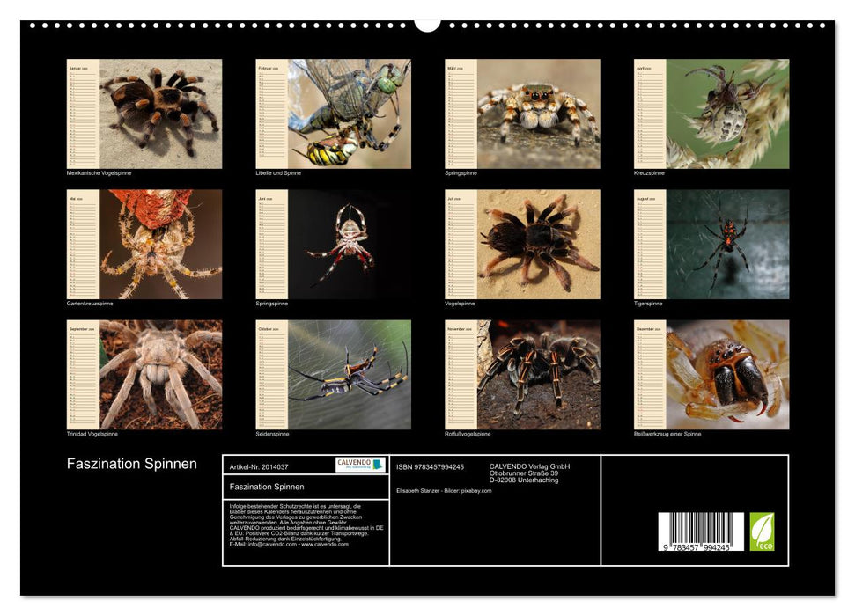The image size is (855, 616).
Task: Click the ISBN 9783457994245 text
Action: point(430,467)
